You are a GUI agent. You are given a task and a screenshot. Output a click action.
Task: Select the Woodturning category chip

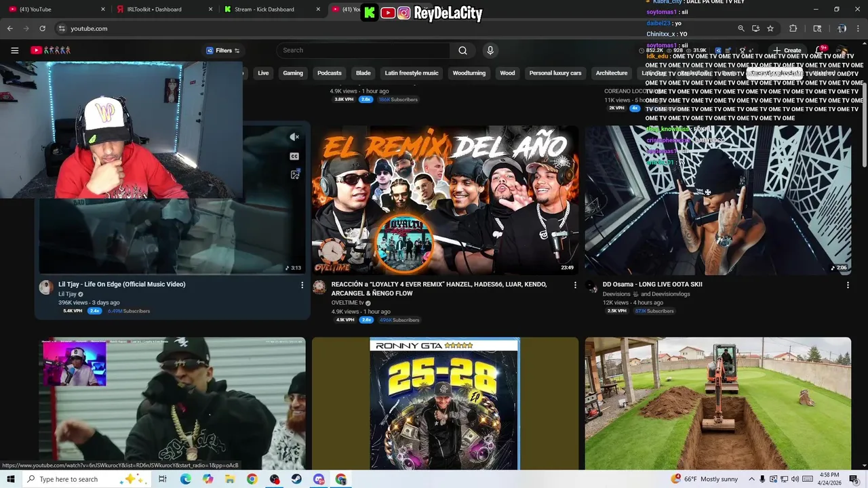tap(469, 73)
